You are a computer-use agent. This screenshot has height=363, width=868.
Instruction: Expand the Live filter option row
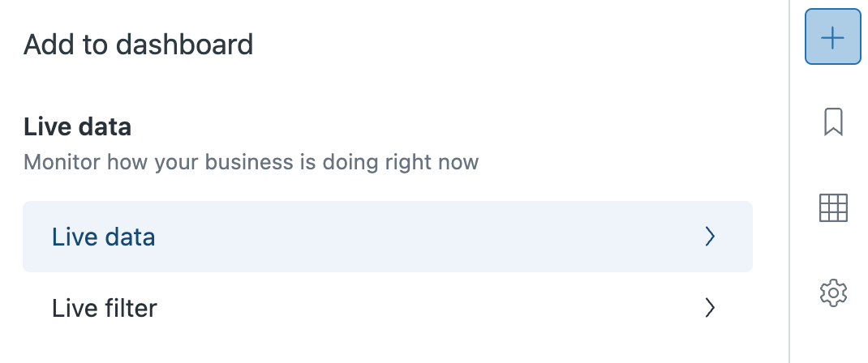click(x=387, y=308)
